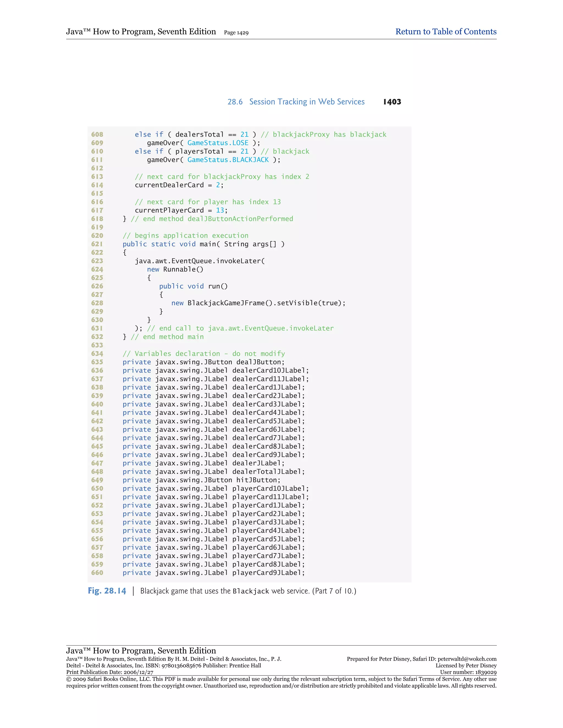
Task: Click line number 608 in the code listing
Action: click(97, 135)
